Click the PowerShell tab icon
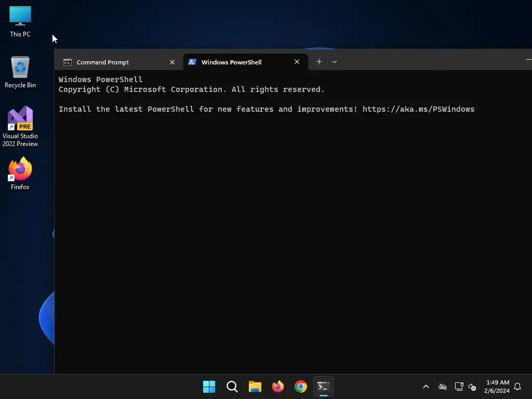532x399 pixels. 192,62
